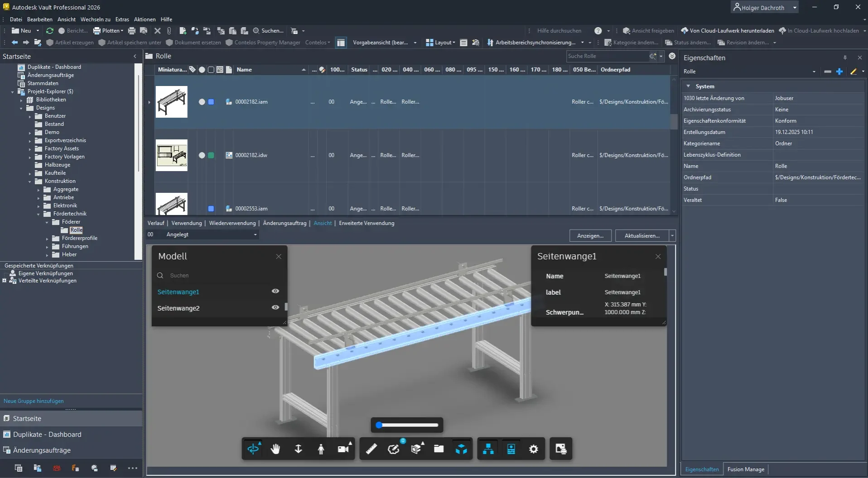Toggle the Model browser icon
This screenshot has height=478, width=868.
point(488,449)
